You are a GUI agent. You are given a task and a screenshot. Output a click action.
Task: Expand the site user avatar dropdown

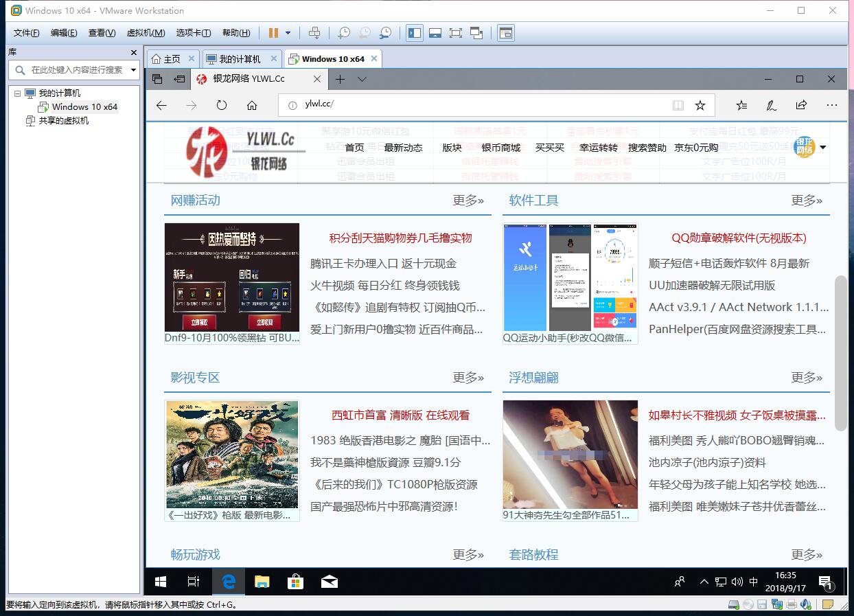pos(822,147)
